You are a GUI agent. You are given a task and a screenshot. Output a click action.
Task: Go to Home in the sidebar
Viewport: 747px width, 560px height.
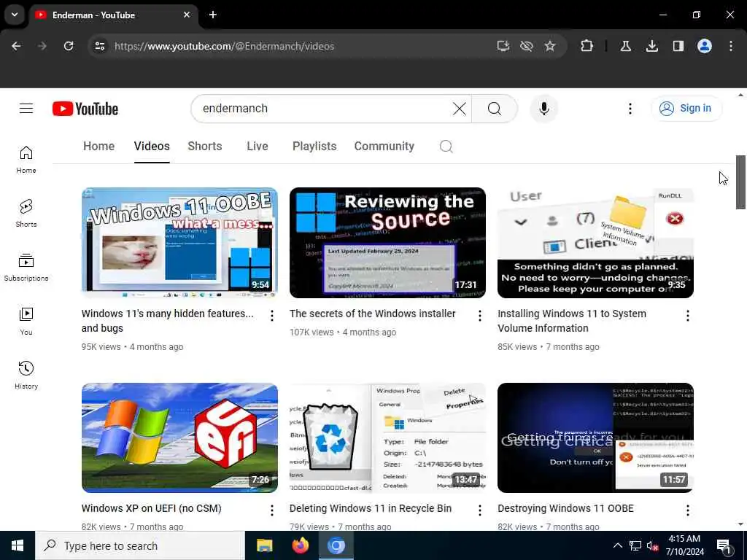click(26, 160)
